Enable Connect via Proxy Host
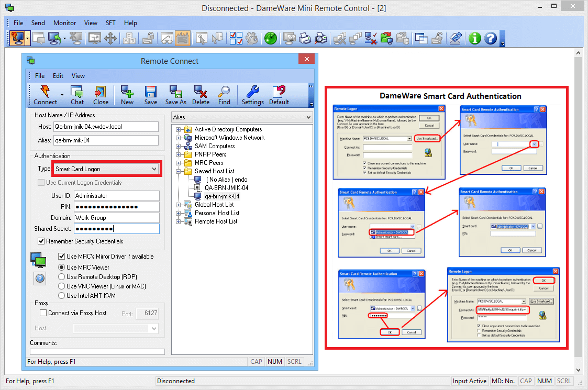This screenshot has width=588, height=390. coord(43,313)
